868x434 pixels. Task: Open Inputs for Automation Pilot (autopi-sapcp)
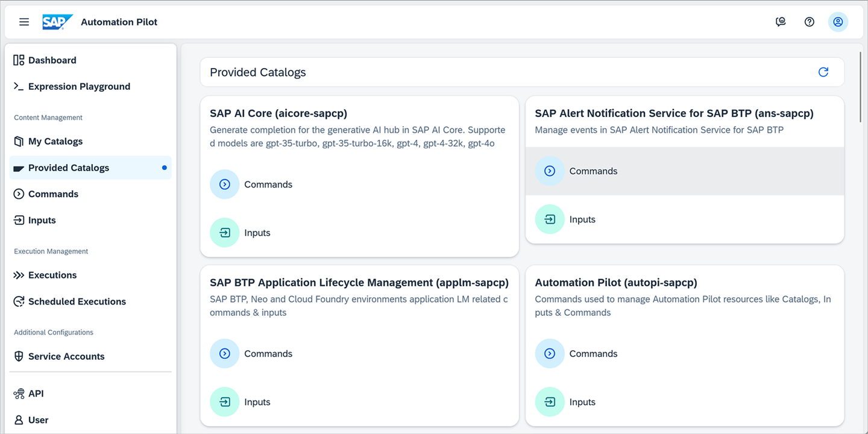(x=685, y=402)
